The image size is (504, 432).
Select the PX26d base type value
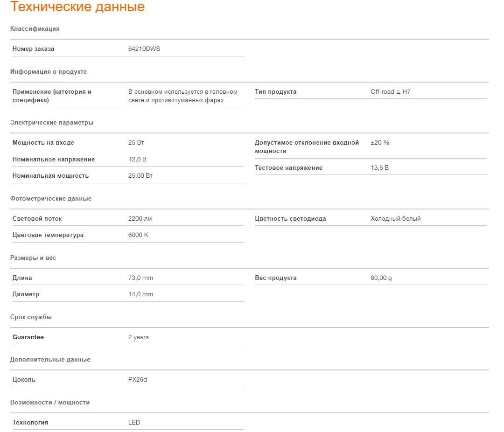click(138, 380)
